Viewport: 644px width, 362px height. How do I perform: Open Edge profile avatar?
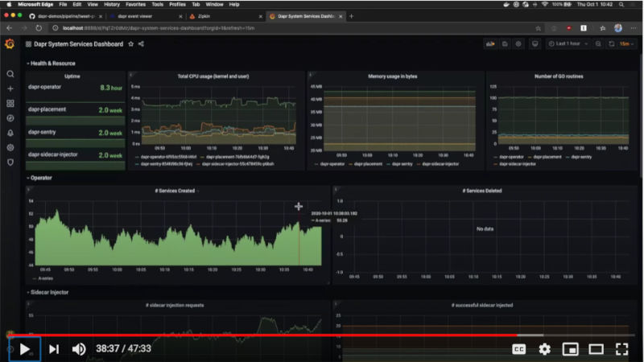click(x=618, y=28)
